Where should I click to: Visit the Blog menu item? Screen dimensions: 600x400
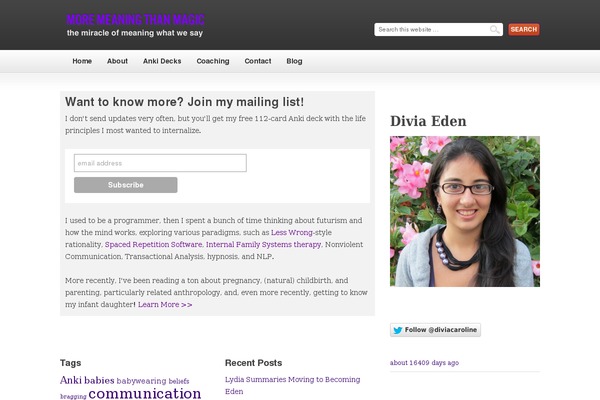click(294, 61)
